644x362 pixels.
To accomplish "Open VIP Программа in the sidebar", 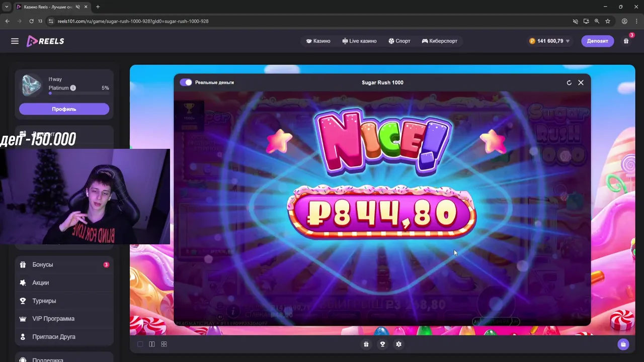I will pyautogui.click(x=64, y=319).
